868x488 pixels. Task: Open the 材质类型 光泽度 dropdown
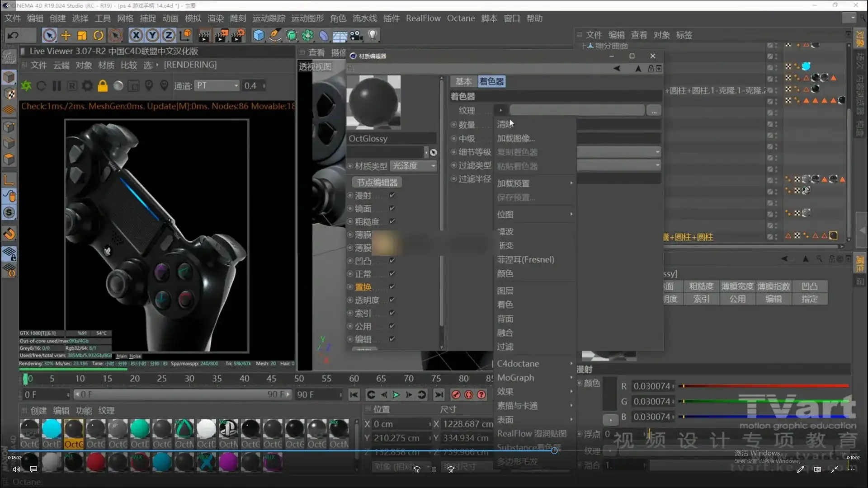pyautogui.click(x=414, y=166)
